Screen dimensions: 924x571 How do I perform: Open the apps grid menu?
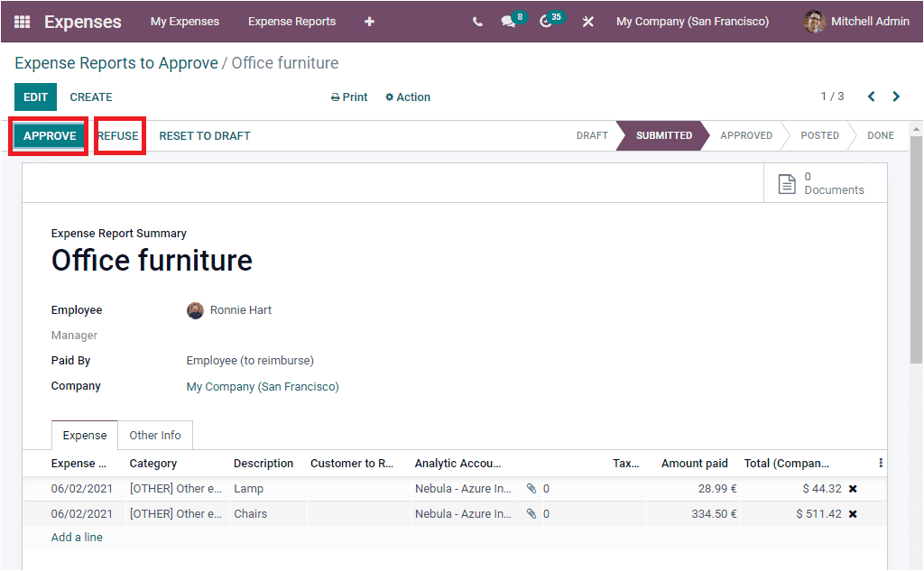[x=20, y=22]
